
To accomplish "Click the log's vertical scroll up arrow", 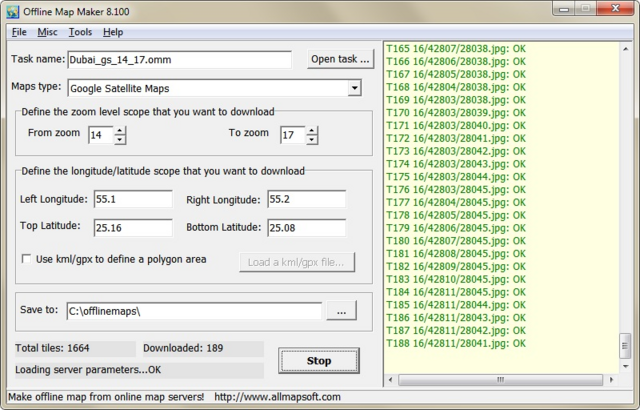I will tap(626, 49).
